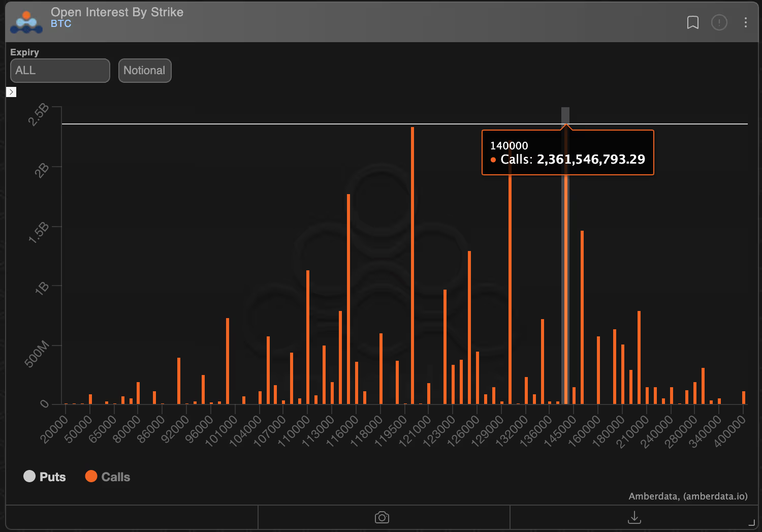Click the 400000 strike axis label
Screen dimensions: 762x532
coord(730,431)
